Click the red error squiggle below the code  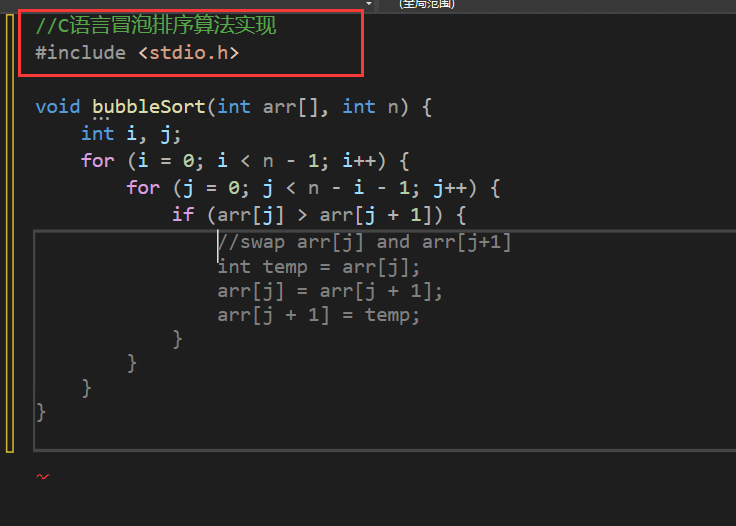click(x=42, y=477)
